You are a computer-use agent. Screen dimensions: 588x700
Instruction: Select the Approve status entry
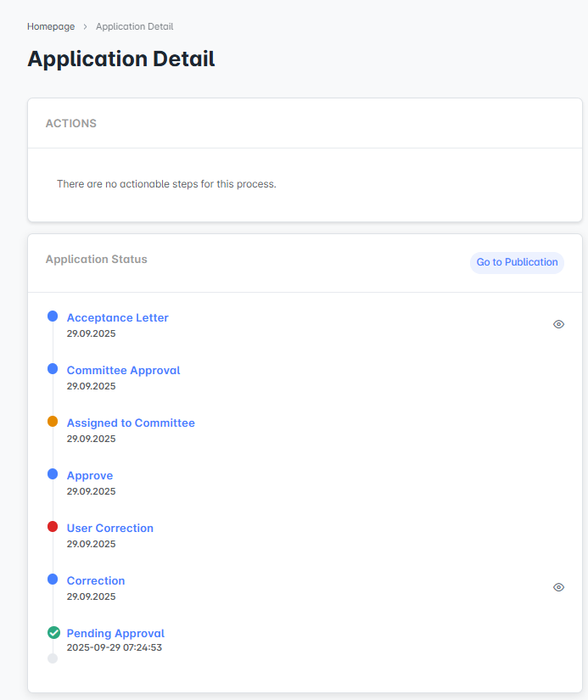tap(90, 475)
